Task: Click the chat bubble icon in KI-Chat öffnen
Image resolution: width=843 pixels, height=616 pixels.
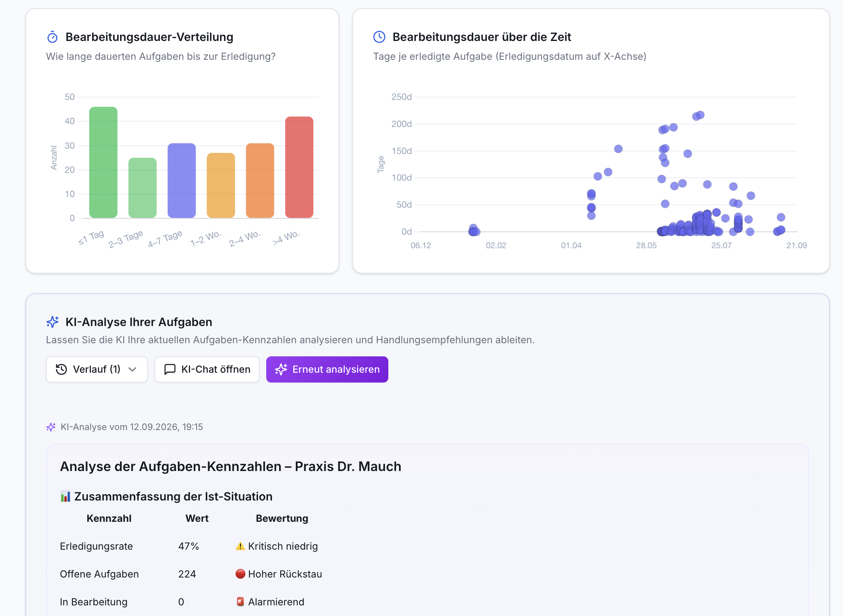Action: coord(170,369)
